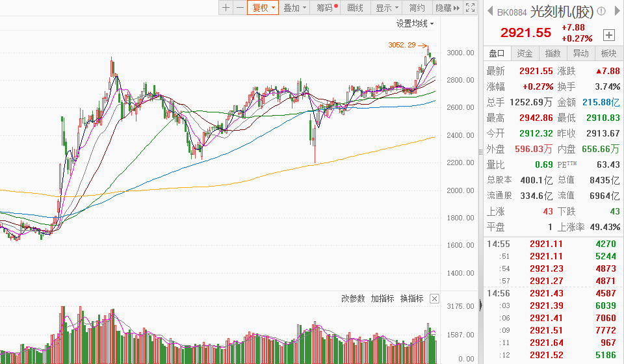Switch to the 资金 tab

point(525,53)
